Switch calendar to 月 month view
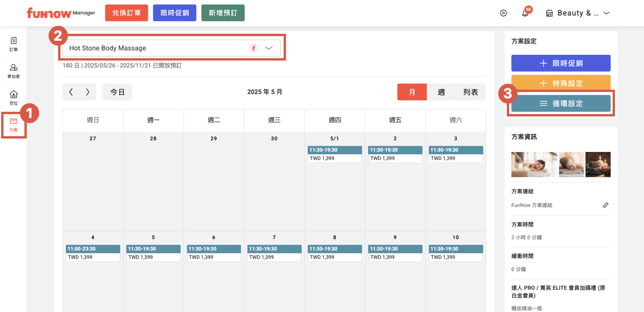This screenshot has height=312, width=644. coord(412,92)
